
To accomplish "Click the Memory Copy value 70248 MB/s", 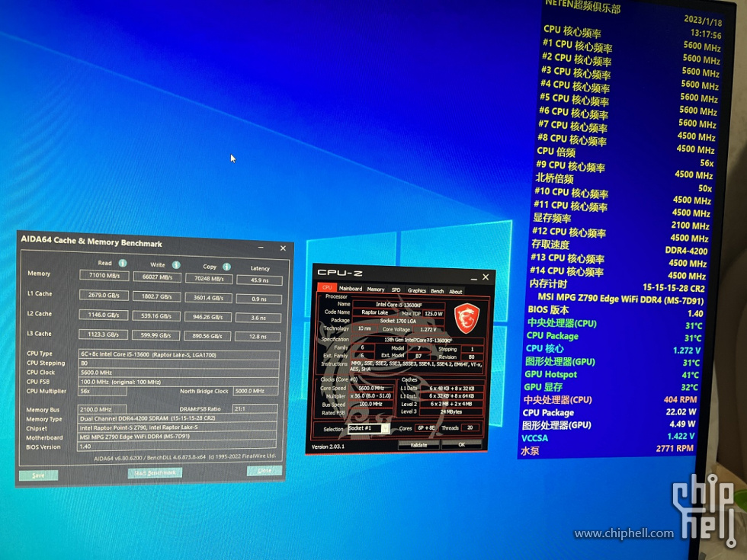I will pos(209,279).
